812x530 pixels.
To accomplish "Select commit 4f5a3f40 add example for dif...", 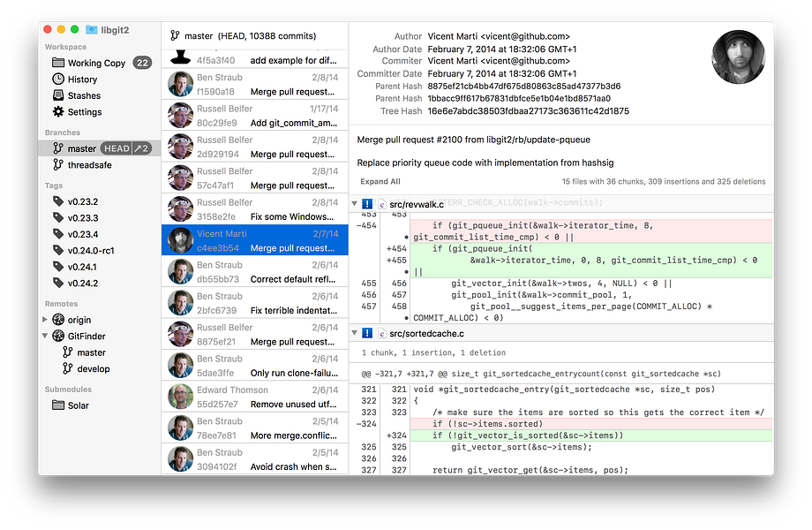I will 255,58.
